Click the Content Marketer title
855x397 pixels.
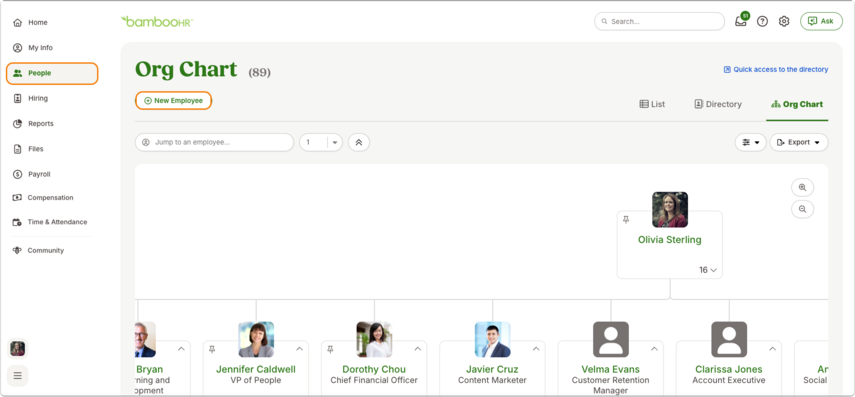(492, 380)
